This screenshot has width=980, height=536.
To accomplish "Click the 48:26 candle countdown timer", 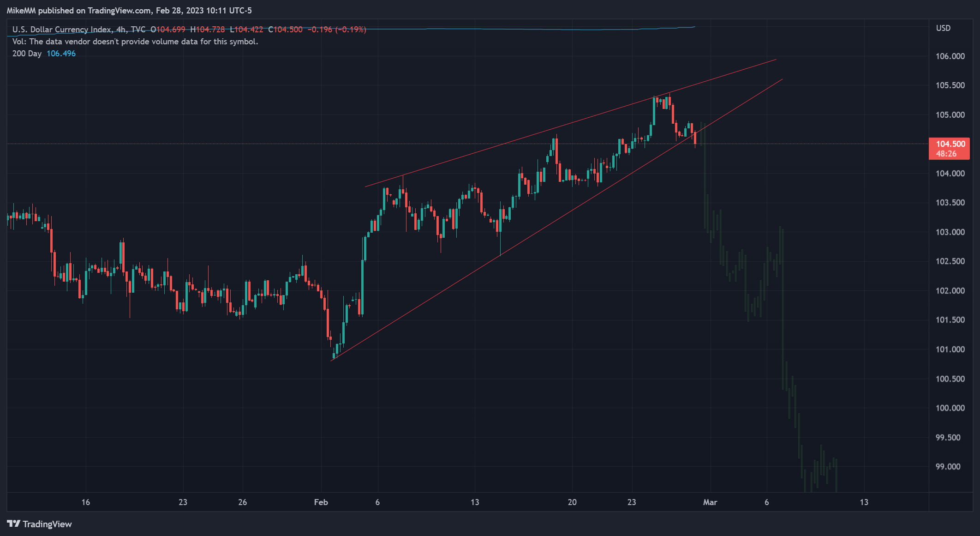I will point(946,154).
